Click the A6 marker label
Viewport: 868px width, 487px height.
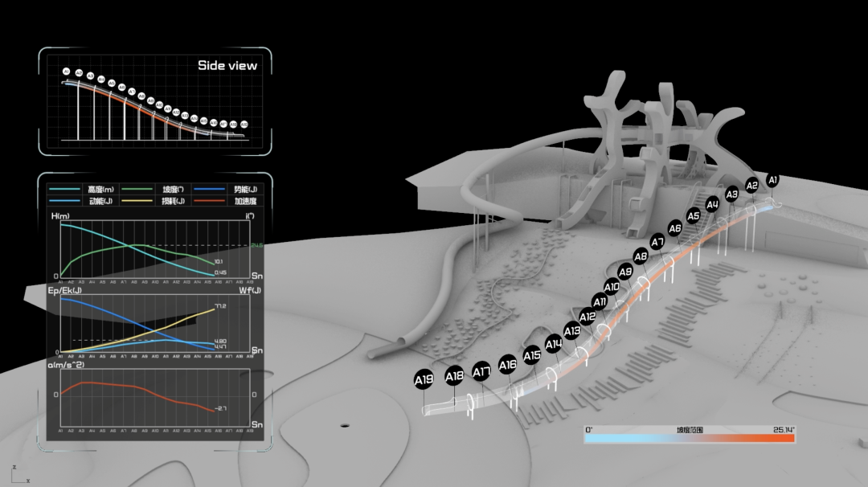pos(675,228)
